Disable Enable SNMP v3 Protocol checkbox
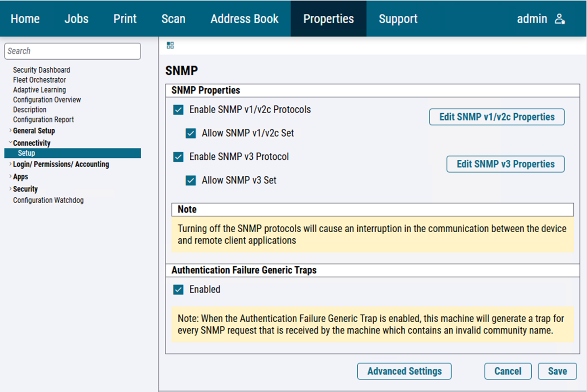 coord(178,157)
